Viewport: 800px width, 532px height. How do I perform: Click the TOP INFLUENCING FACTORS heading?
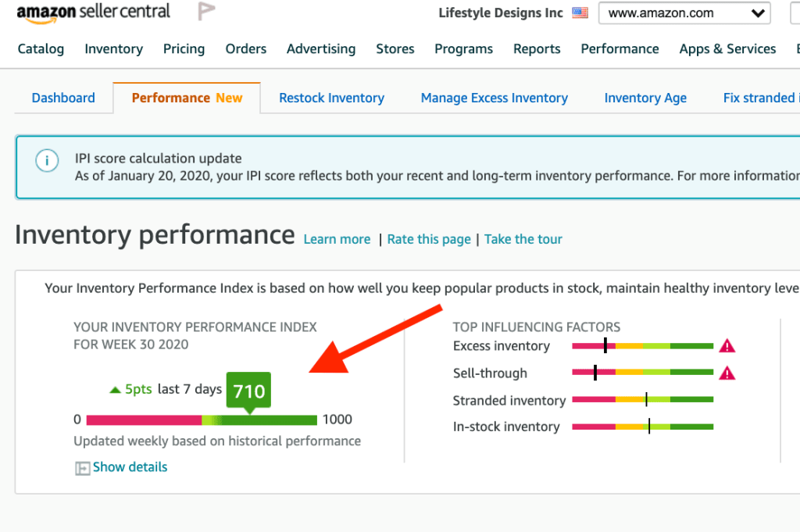(536, 327)
